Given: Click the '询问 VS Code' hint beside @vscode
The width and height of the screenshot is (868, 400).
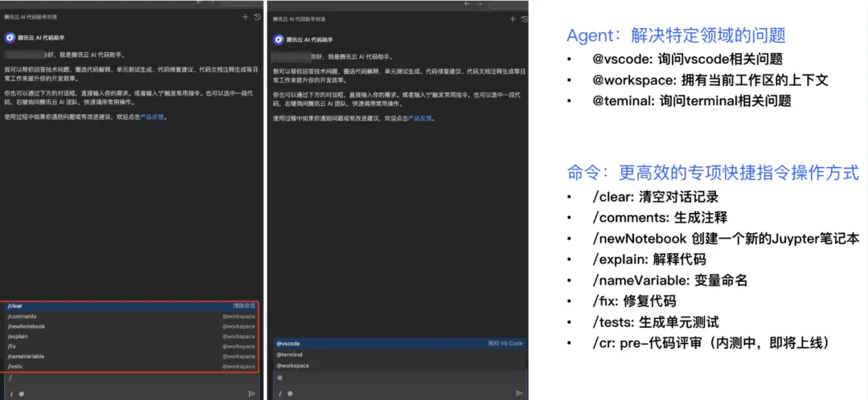Looking at the screenshot, I should pos(505,344).
